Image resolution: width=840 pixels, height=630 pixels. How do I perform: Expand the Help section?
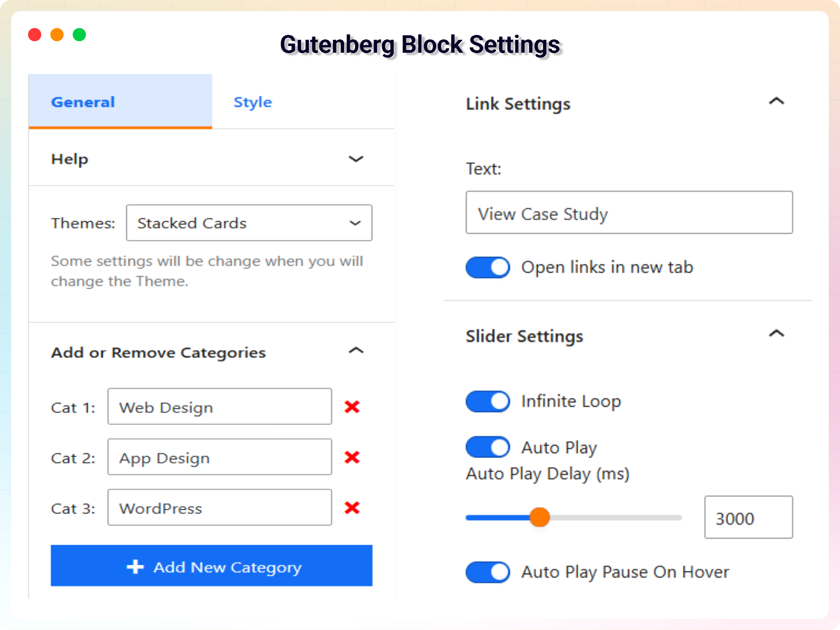pos(356,159)
